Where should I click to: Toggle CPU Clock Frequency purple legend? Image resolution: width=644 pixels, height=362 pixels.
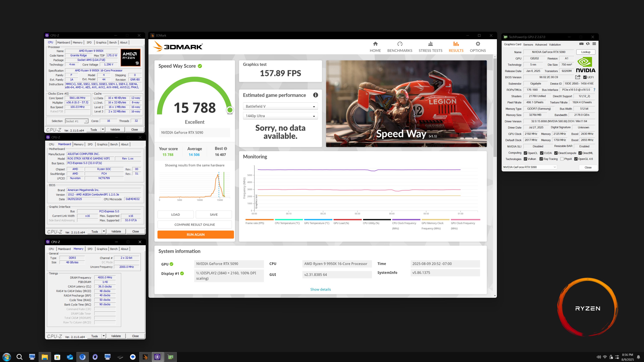point(406,224)
